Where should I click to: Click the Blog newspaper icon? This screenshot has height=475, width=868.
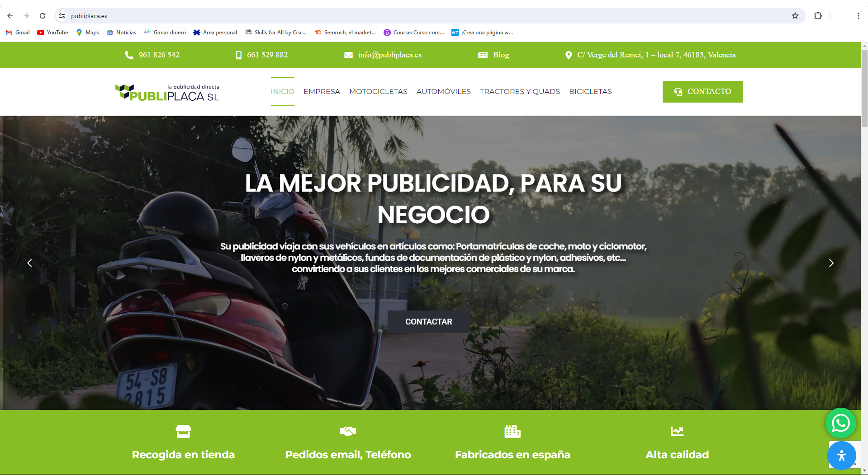click(x=483, y=55)
